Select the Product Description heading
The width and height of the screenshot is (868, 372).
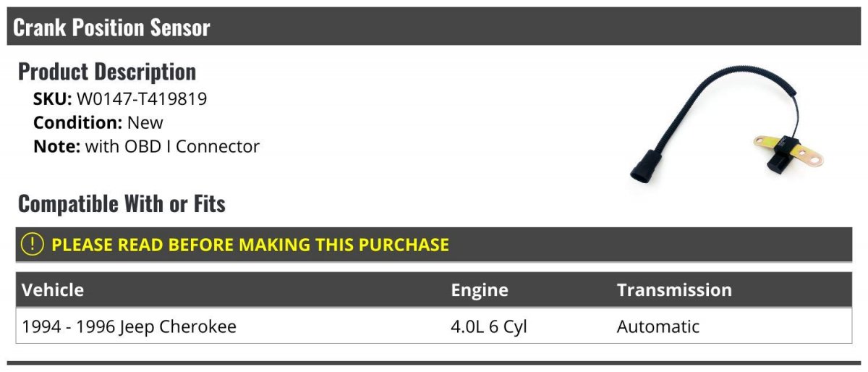click(x=107, y=72)
